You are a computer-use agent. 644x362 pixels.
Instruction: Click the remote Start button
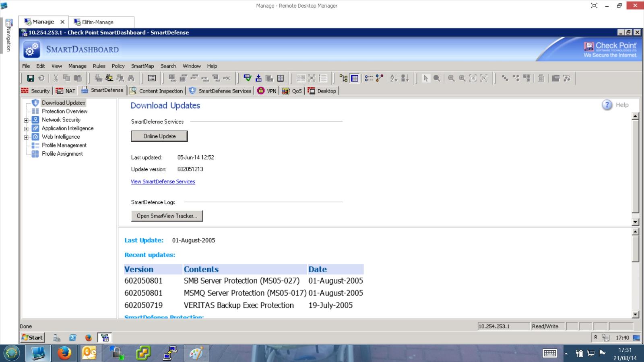(x=32, y=338)
